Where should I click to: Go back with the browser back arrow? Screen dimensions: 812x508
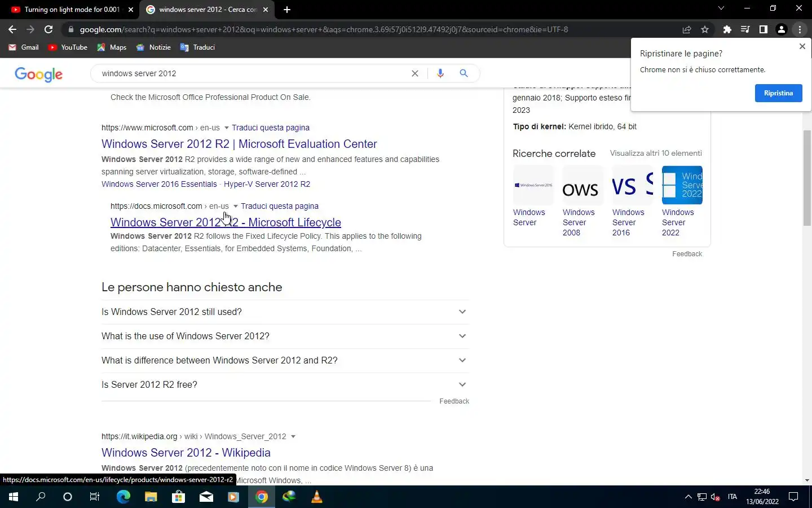tap(12, 29)
